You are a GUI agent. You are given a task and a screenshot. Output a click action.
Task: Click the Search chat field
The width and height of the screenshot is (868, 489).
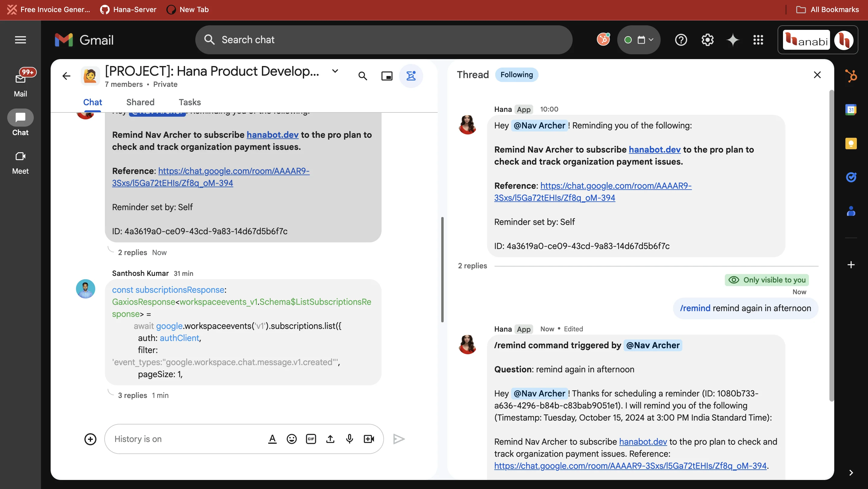tap(383, 40)
